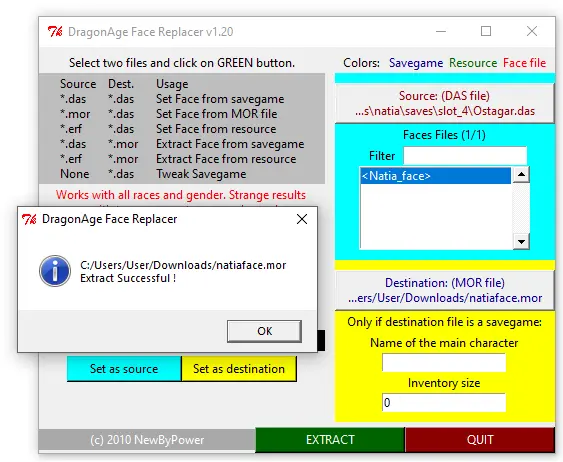Click the dark red QUIT button
This screenshot has width=563, height=462.
[x=480, y=440]
